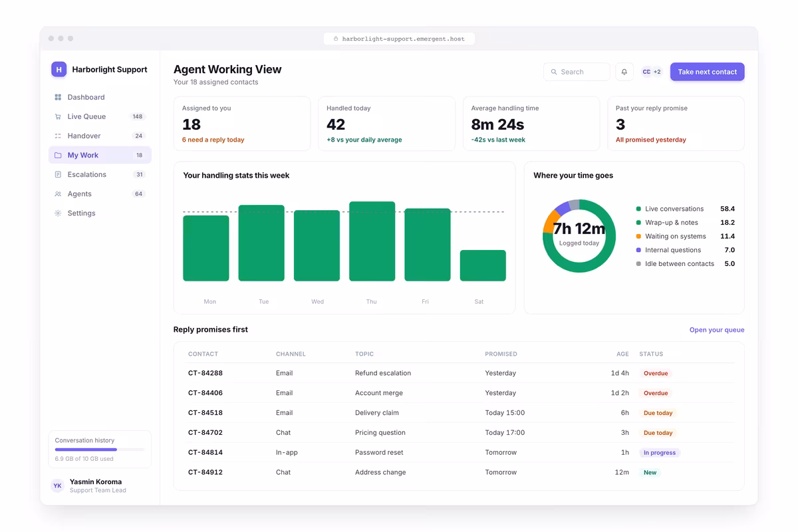The image size is (798, 532).
Task: Click the Open your queue link
Action: (x=717, y=330)
